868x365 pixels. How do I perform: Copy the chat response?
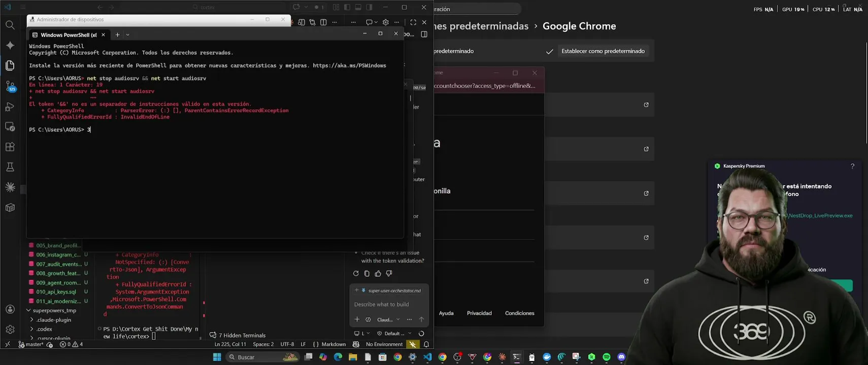367,273
